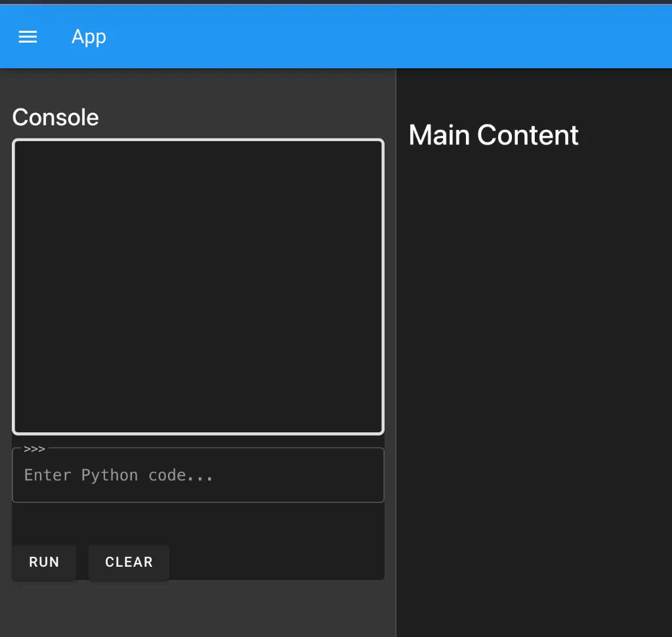Select the Console heading text
The width and height of the screenshot is (672, 637).
coord(56,117)
